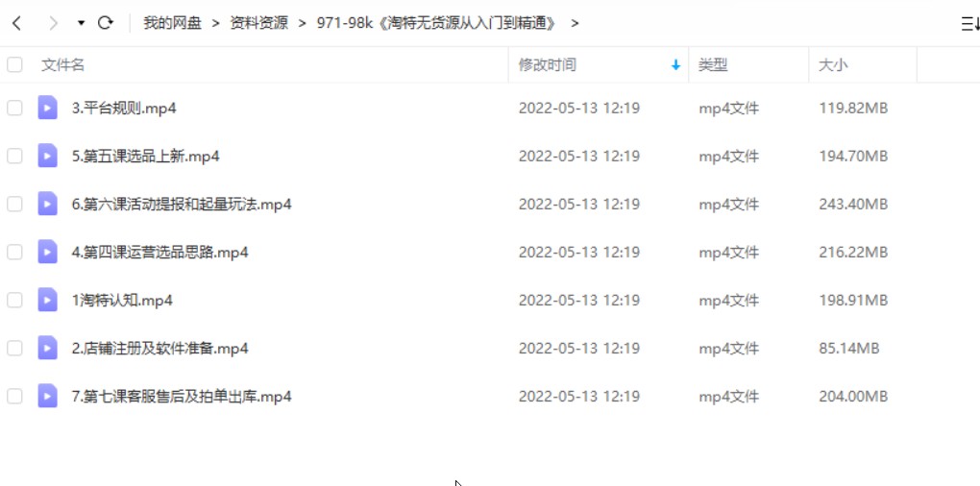
Task: Click video icon of 7.第七课客服售后及拍单出库.mp4
Action: point(47,396)
